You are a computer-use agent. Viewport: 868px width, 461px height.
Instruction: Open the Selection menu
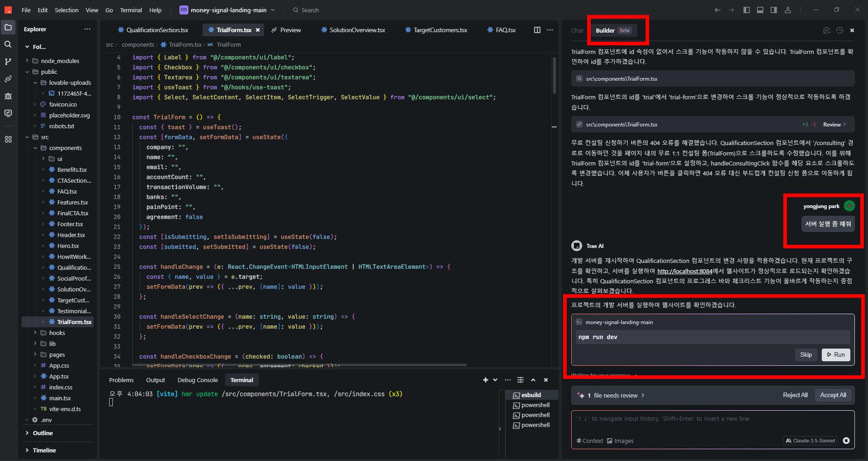[x=67, y=10]
